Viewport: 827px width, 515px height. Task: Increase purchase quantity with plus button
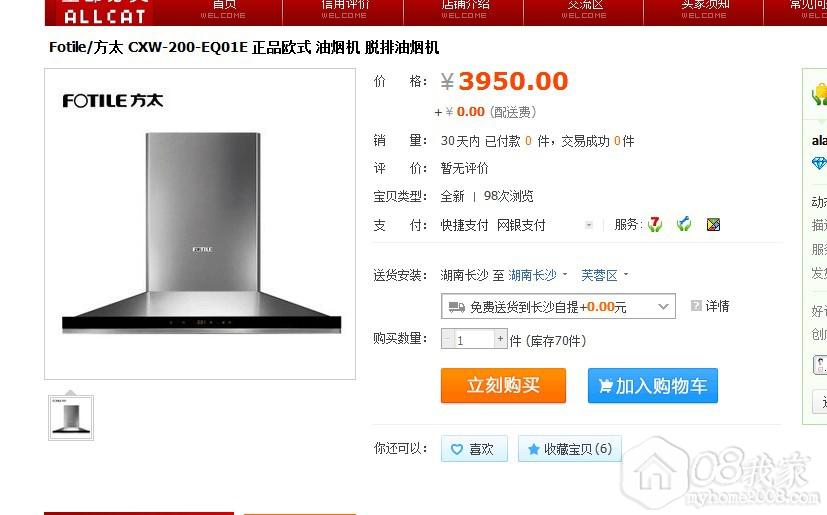tap(500, 339)
